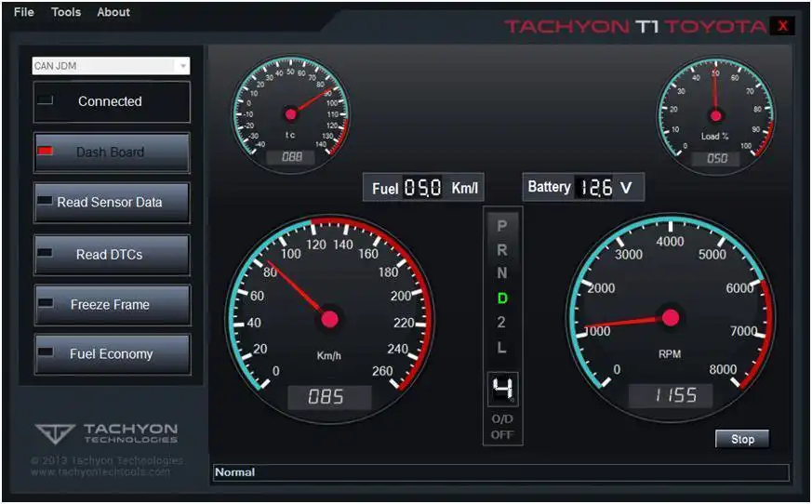Click the RPM tachometer gauge
The height and width of the screenshot is (504, 812).
click(670, 317)
